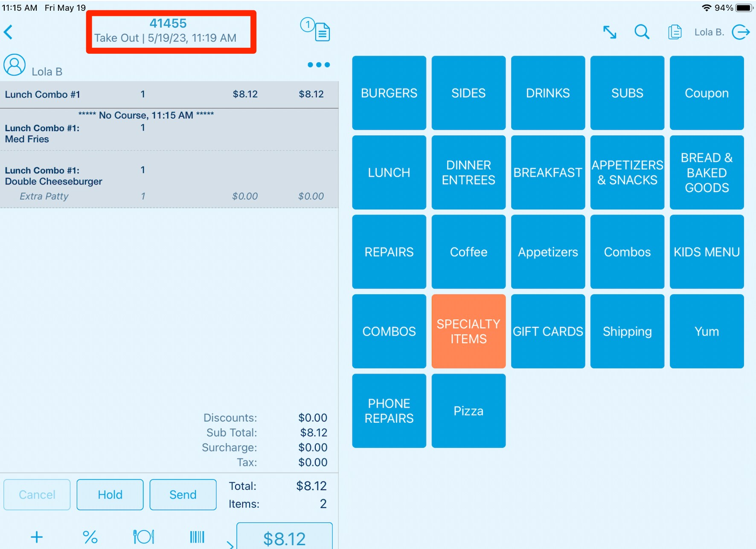Image resolution: width=756 pixels, height=549 pixels.
Task: Open the copy receipts icon
Action: coord(675,32)
